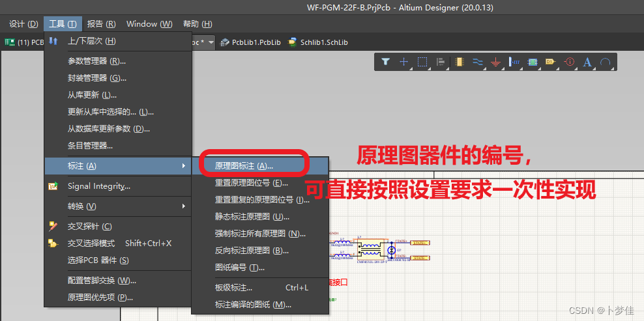Click 反向标注原理图 (B)... item
This screenshot has width=644, height=321.
point(260,251)
